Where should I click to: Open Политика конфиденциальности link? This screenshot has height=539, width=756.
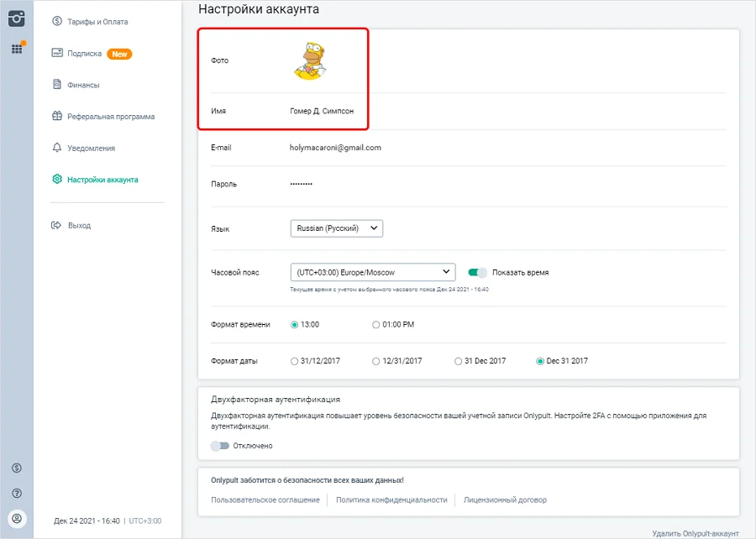(x=391, y=500)
